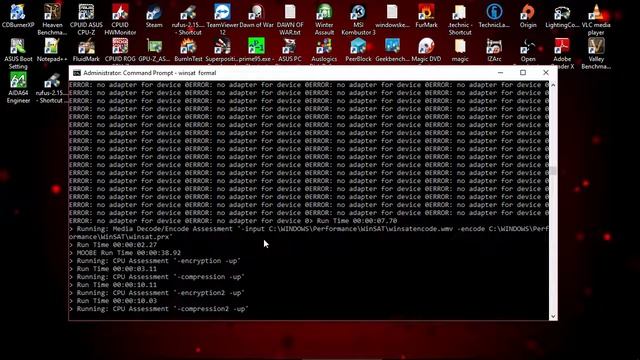
Task: Click Command Prompt title bar system icon
Action: [77, 73]
